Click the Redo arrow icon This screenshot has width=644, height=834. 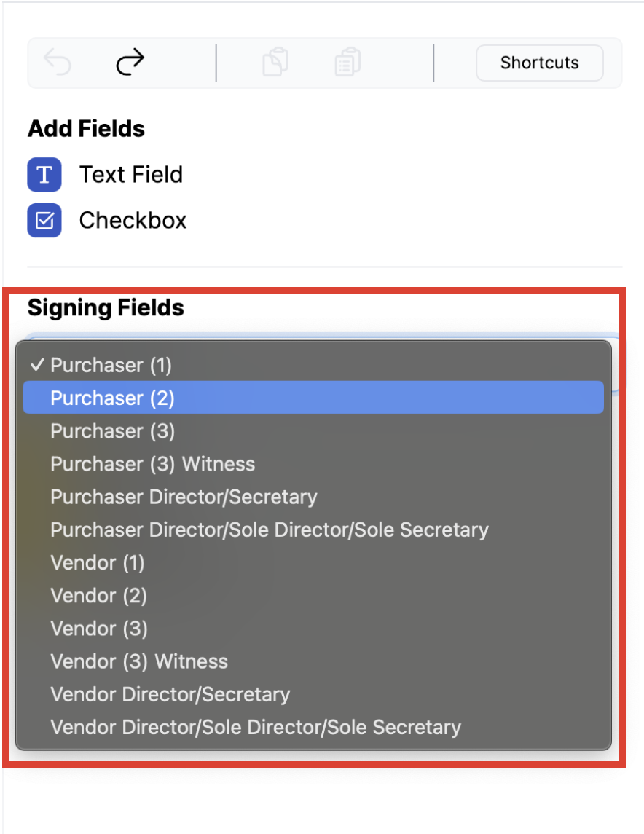coord(129,63)
